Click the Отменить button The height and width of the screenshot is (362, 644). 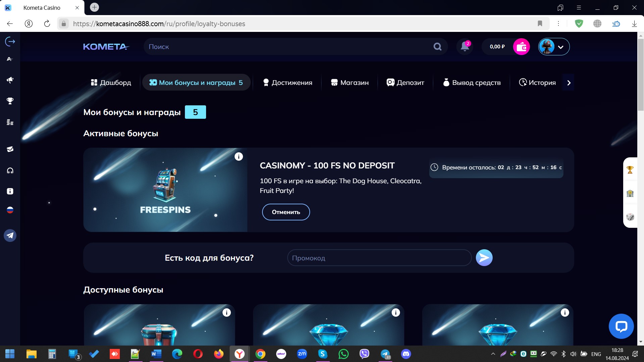286,212
